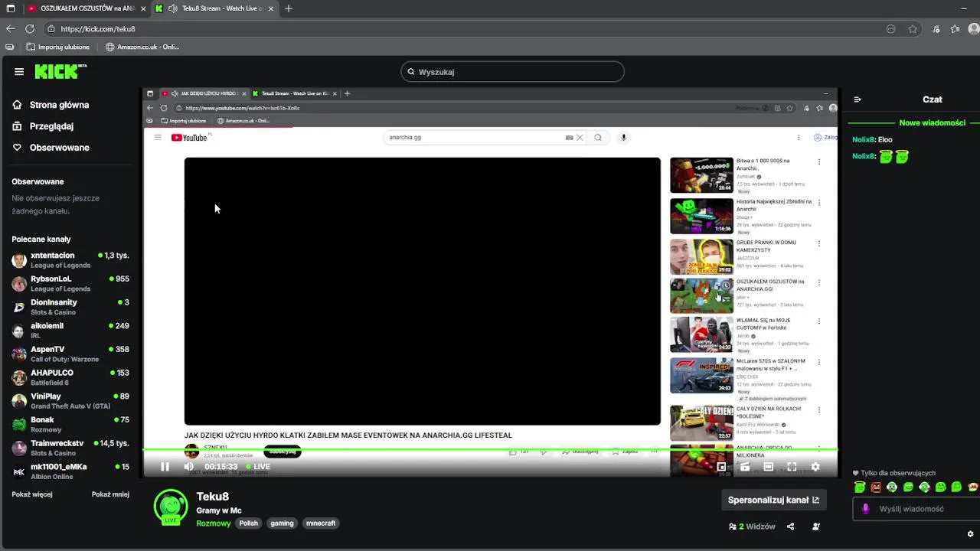Mute the stream volume speaker icon
This screenshot has height=551, width=980.
point(189,467)
